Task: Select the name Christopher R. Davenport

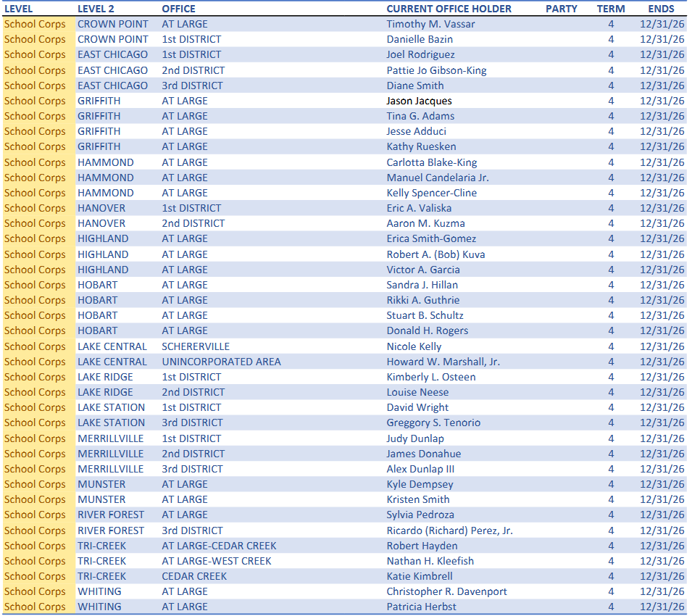Action: (x=446, y=591)
